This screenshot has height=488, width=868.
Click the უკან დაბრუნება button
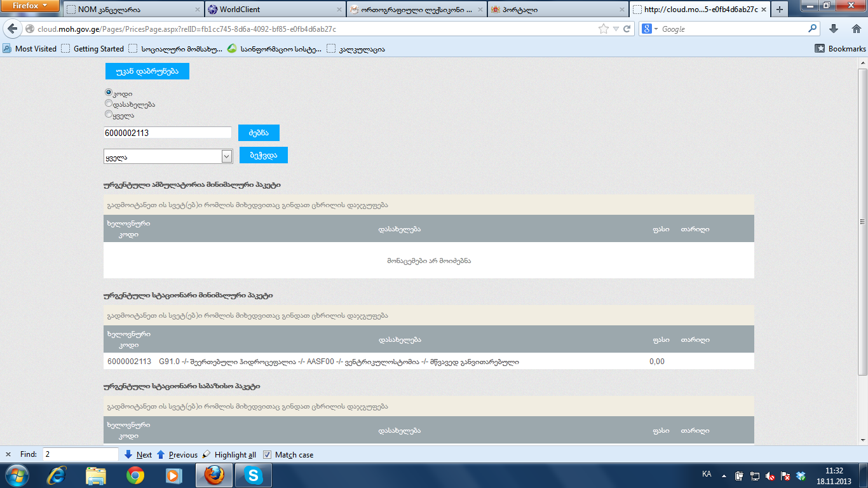[147, 71]
